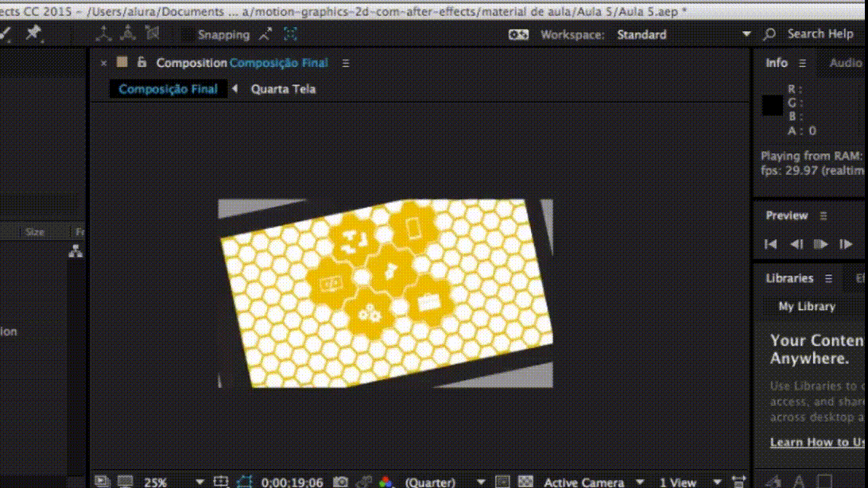868x488 pixels.
Task: Take a snapshot with the camera icon
Action: coord(341,482)
